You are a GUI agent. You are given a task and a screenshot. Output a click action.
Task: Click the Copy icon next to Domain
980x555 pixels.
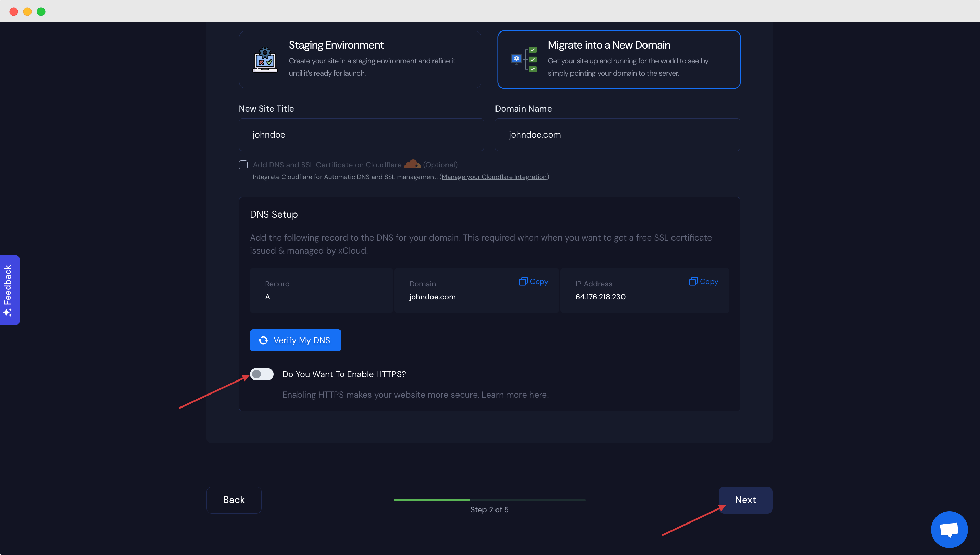(523, 281)
